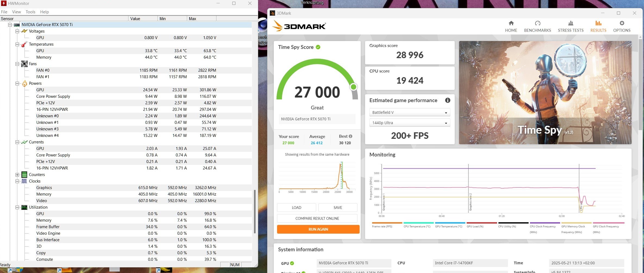Collapse the Utilization branch
Screen dimensions: 644x273
click(17, 207)
